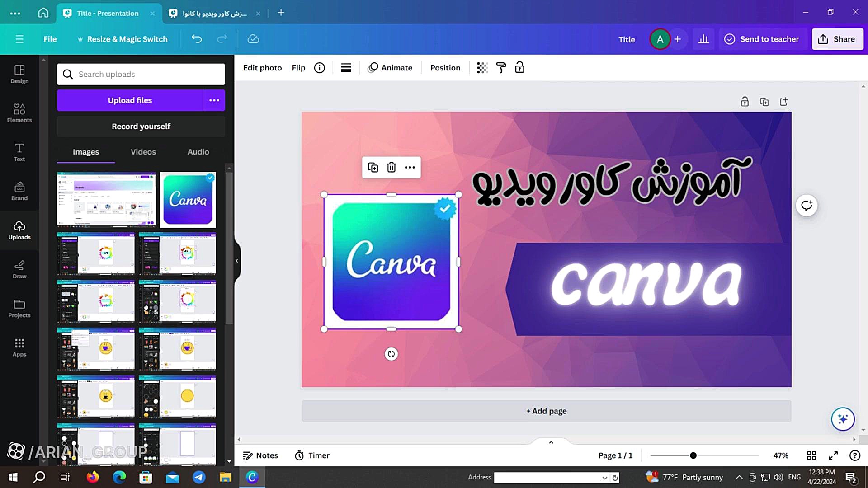Go to Canva home icon

tap(43, 13)
